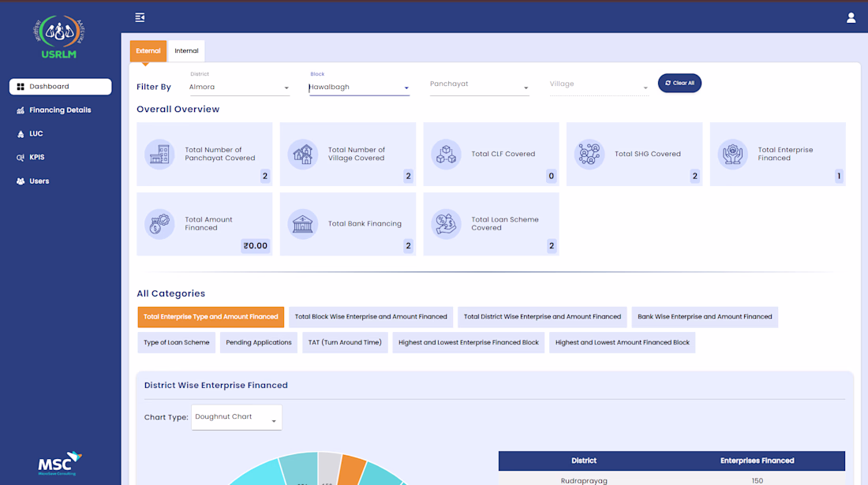Open the Block dropdown showing Hawalbagh
868x485 pixels.
(x=359, y=88)
